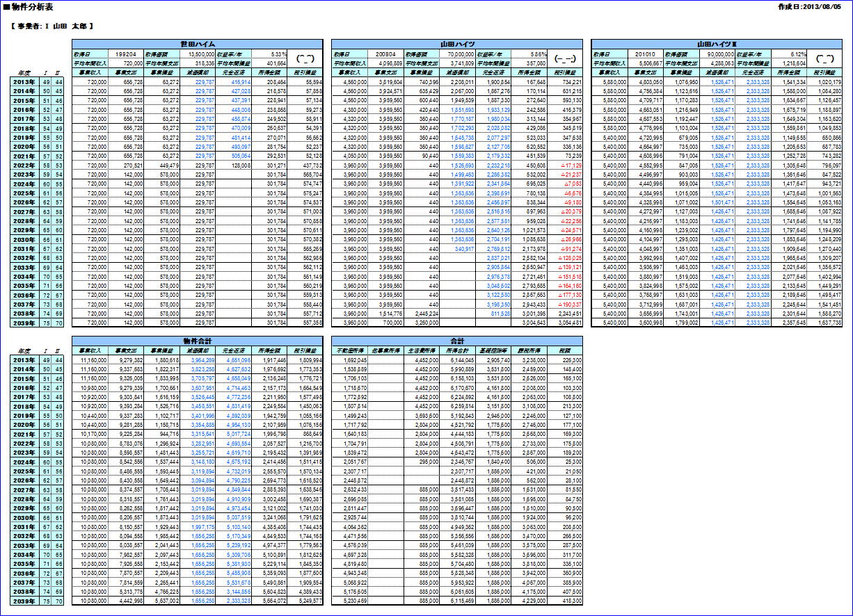Click cell 1,692,045 under 不動産所得
The image size is (853, 616).
click(x=350, y=360)
